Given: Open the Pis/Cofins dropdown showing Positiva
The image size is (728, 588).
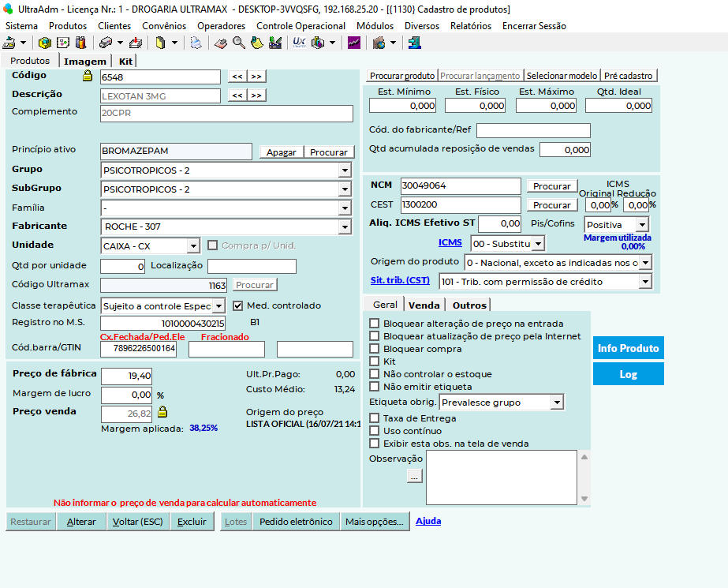Looking at the screenshot, I should (x=642, y=225).
